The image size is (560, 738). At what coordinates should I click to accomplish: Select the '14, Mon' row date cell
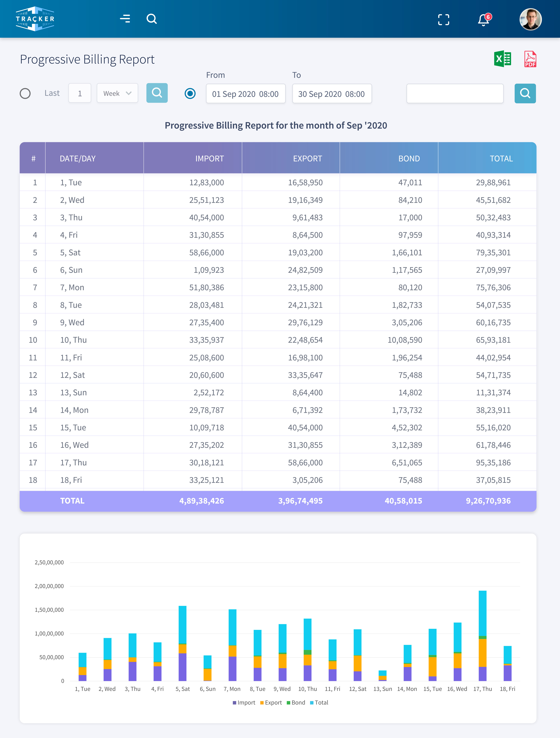(74, 410)
